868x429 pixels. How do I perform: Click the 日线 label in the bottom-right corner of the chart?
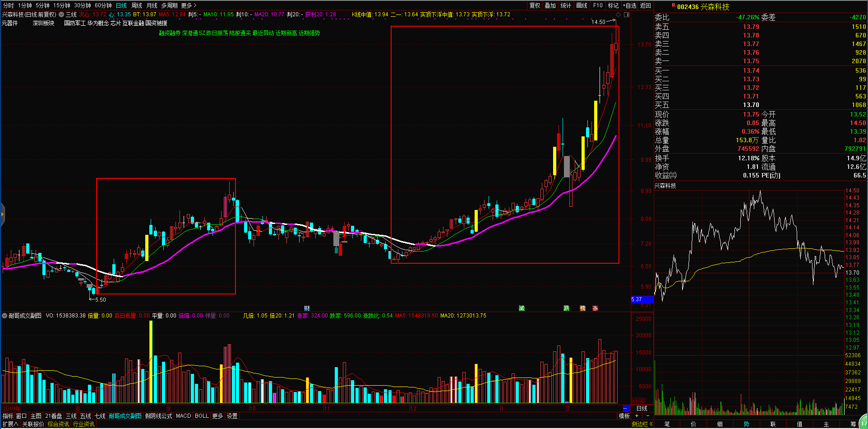click(x=642, y=408)
